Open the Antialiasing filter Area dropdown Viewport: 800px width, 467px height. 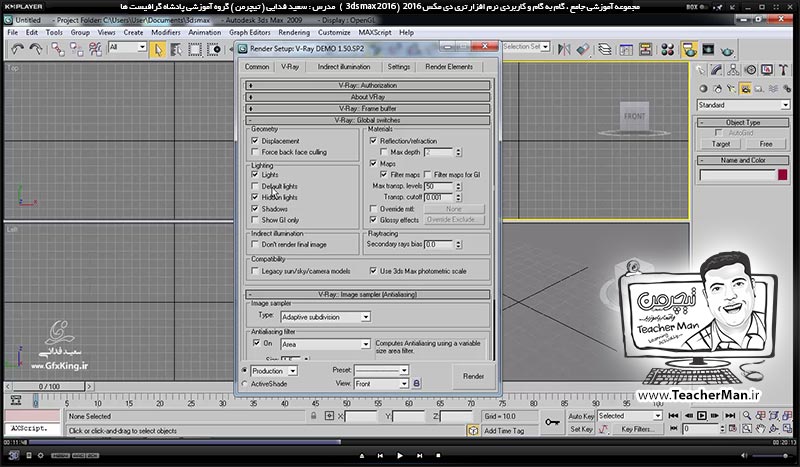[326, 344]
